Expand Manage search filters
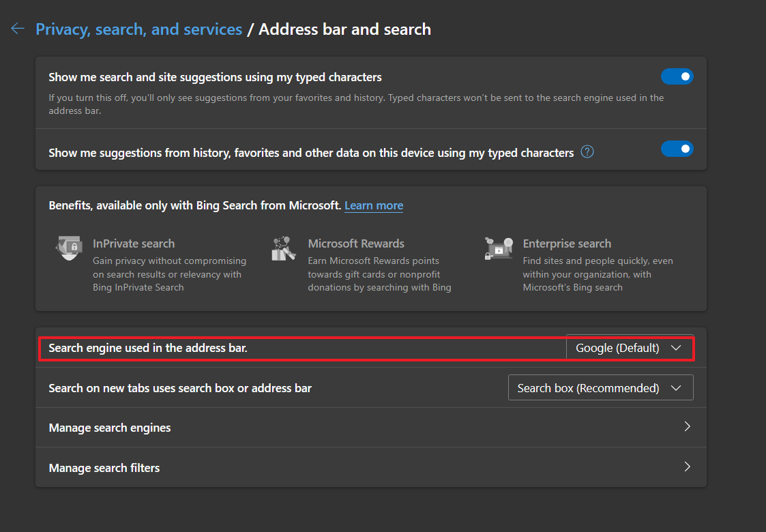Image resolution: width=766 pixels, height=532 pixels. pos(371,467)
